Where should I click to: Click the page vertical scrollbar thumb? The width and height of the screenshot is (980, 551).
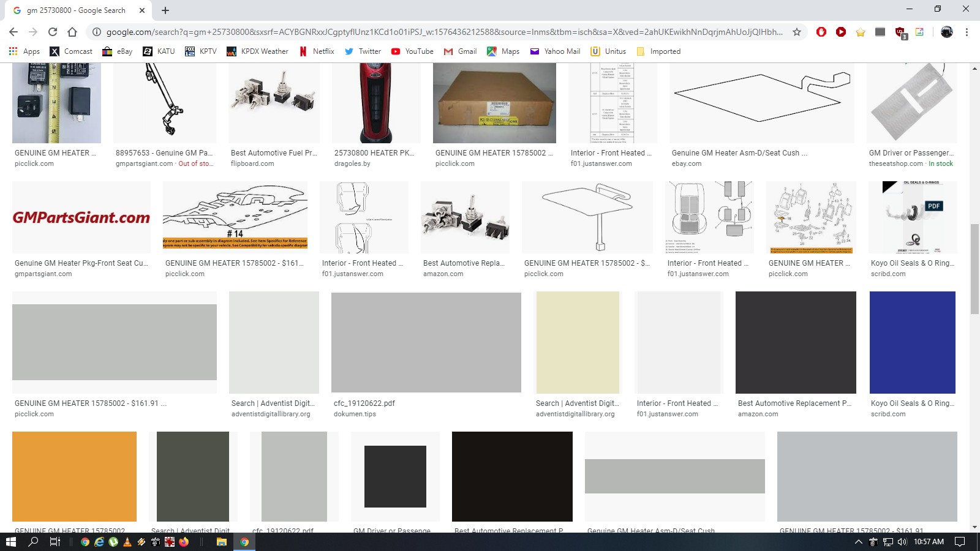(974, 269)
